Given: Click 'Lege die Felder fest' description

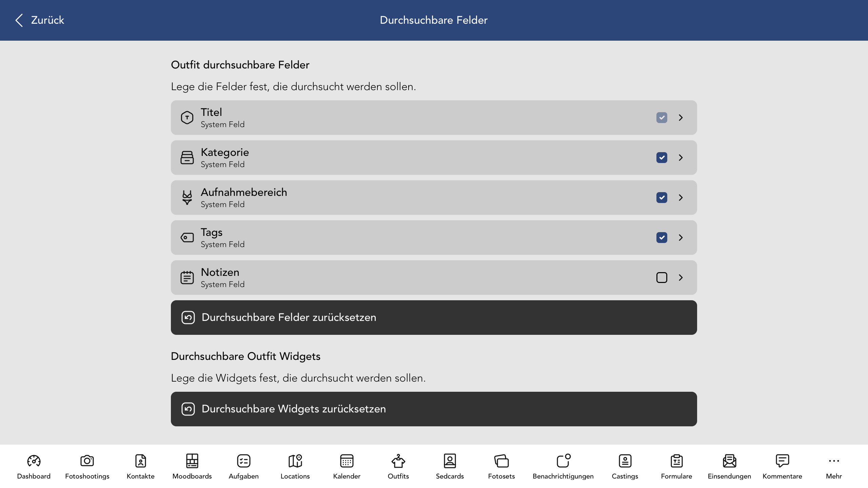Looking at the screenshot, I should 293,87.
